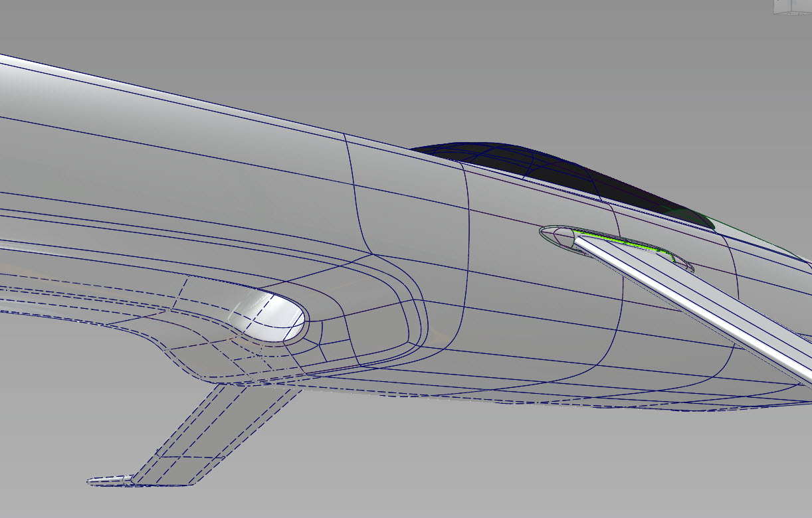Select the green highlighted edge at wing root

point(623,242)
